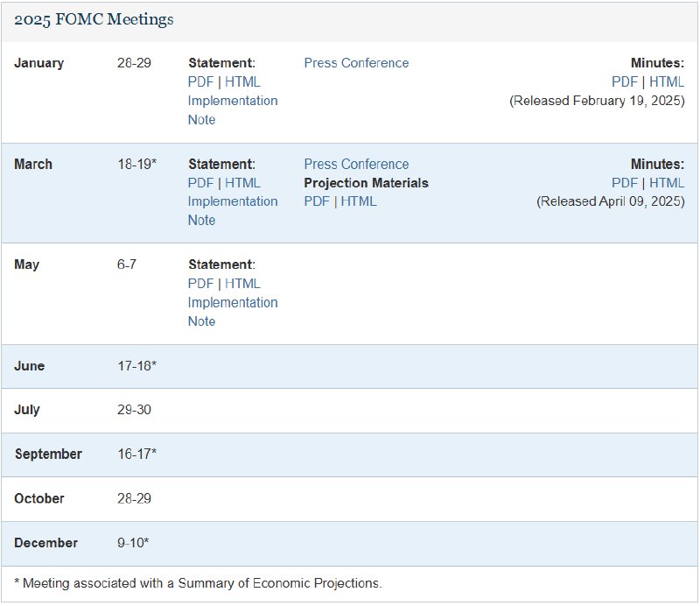Click the "September" month label
The width and height of the screenshot is (700, 606).
[48, 454]
